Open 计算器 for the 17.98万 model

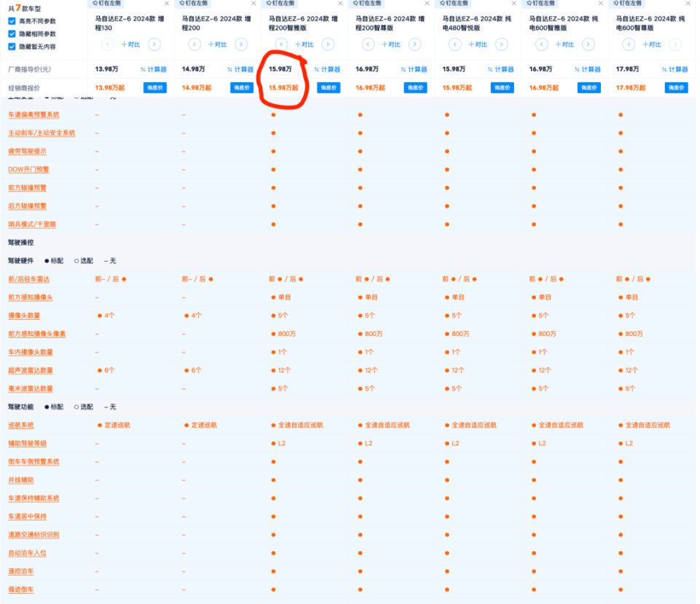(674, 69)
